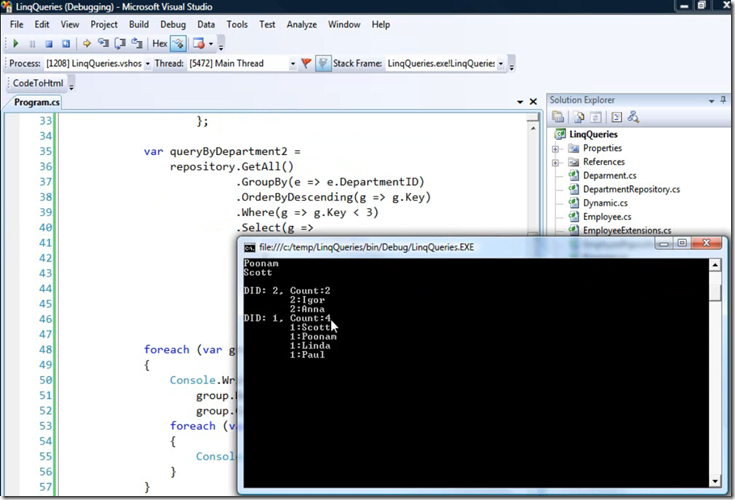
Task: Click the Step Out icon
Action: pyautogui.click(x=137, y=44)
